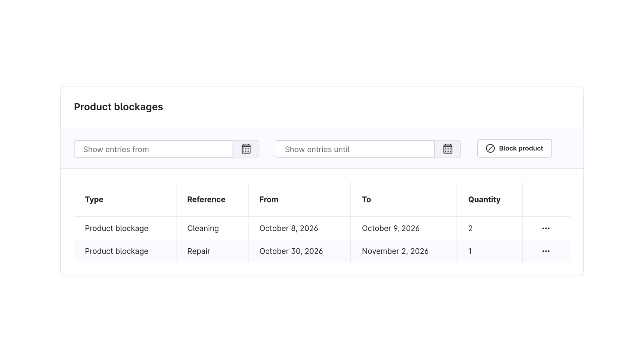The height and width of the screenshot is (362, 644).
Task: Open actions menu for the Repair row
Action: click(546, 251)
